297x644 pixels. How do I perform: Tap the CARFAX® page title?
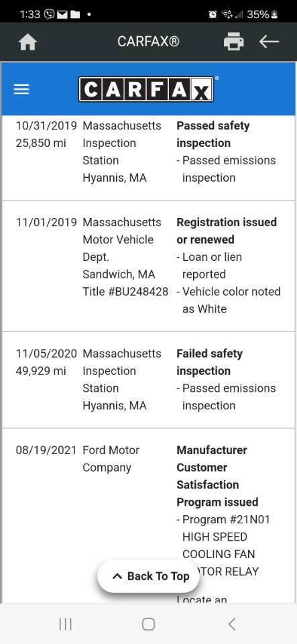tap(149, 42)
